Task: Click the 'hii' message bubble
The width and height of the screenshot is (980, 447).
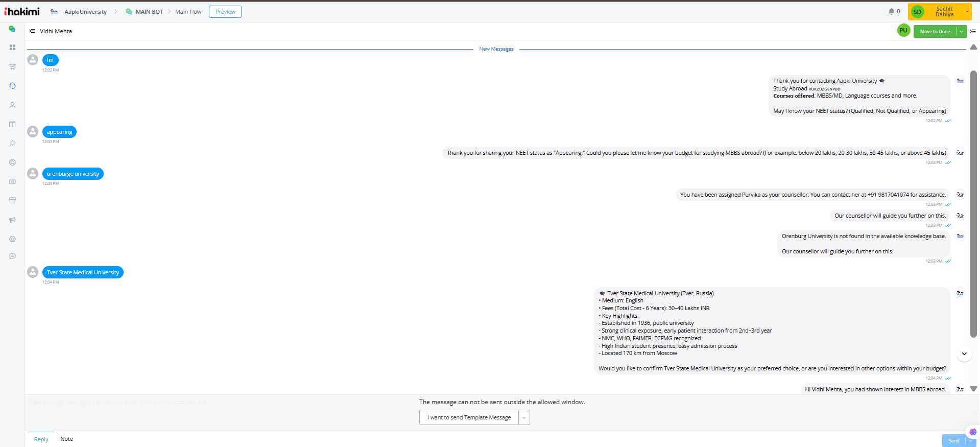Action: pyautogui.click(x=50, y=60)
